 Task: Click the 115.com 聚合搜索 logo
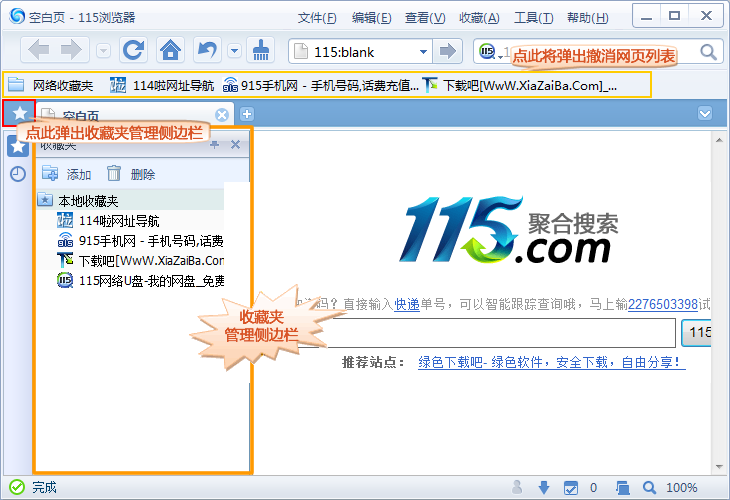[508, 230]
